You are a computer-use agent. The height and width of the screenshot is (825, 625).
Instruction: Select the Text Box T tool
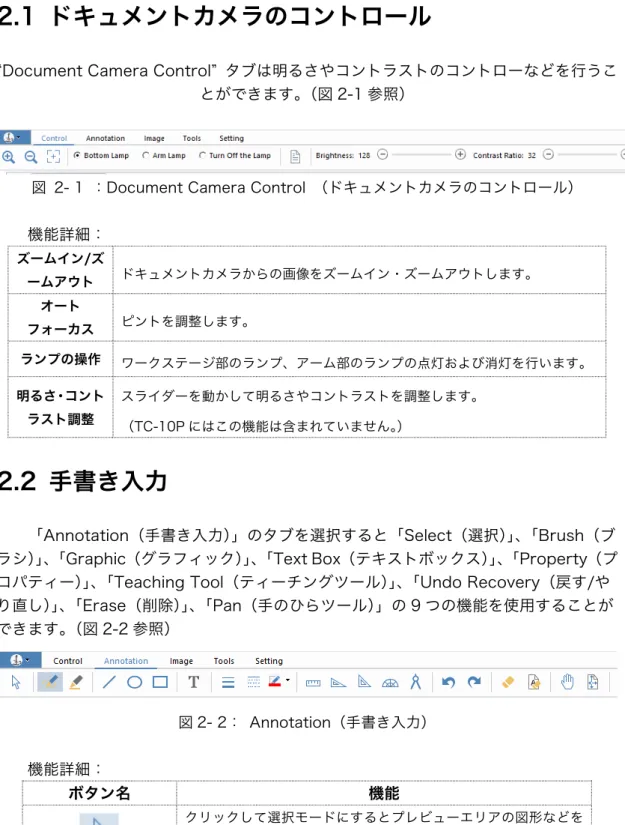(194, 682)
